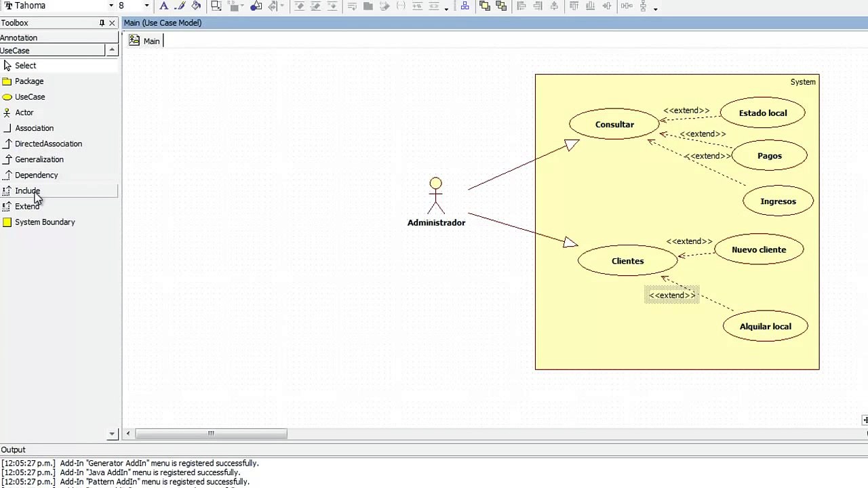Click the horizontal scrollbar thumb
Viewport: 868px width, 488px height.
(x=211, y=434)
